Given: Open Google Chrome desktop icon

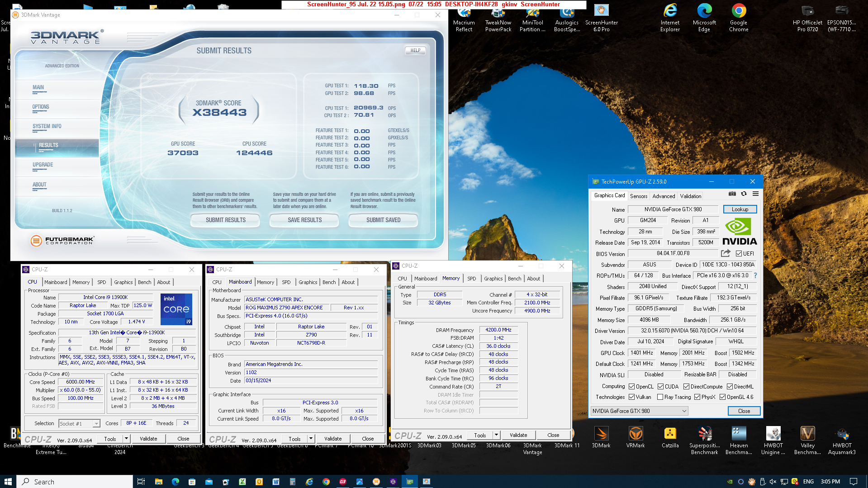Looking at the screenshot, I should [x=739, y=18].
